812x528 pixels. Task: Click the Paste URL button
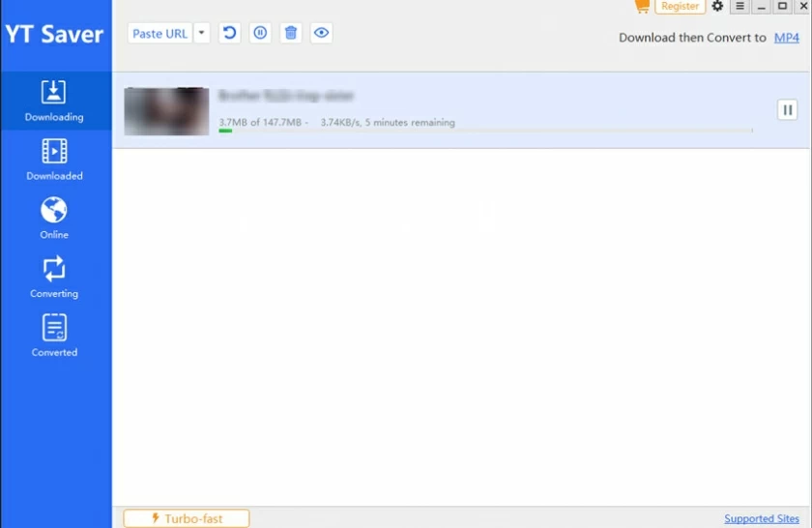(159, 33)
